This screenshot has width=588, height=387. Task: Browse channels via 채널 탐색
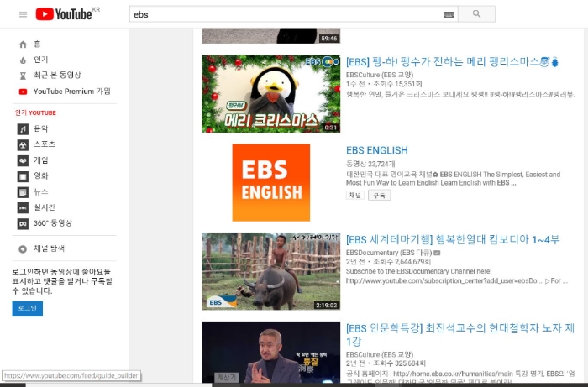coord(48,248)
